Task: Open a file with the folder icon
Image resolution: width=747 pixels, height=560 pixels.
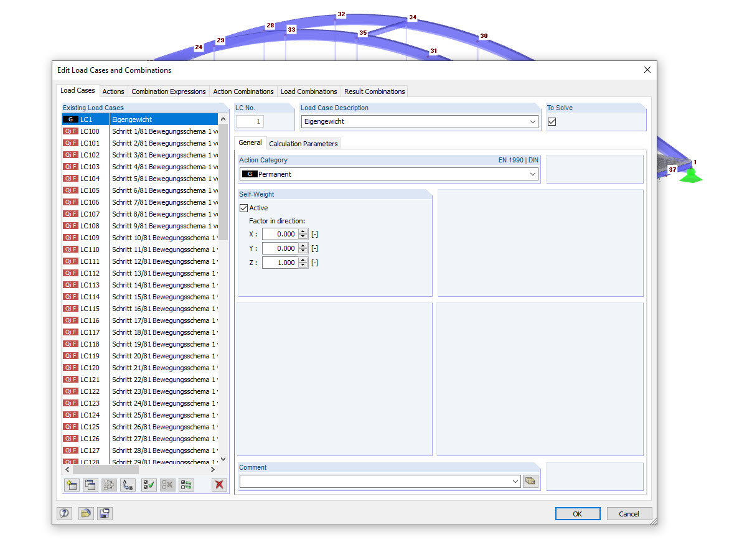Action: point(85,513)
